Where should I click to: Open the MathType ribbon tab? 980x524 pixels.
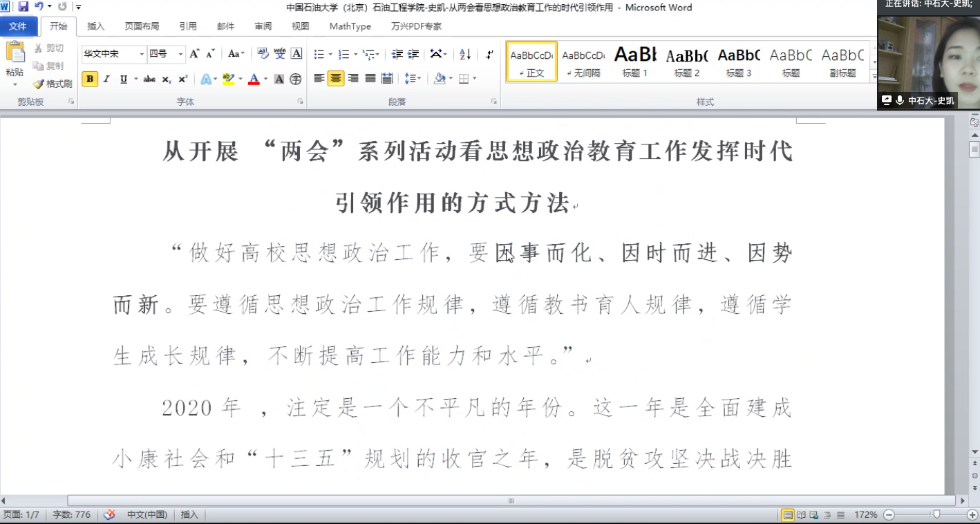point(351,26)
